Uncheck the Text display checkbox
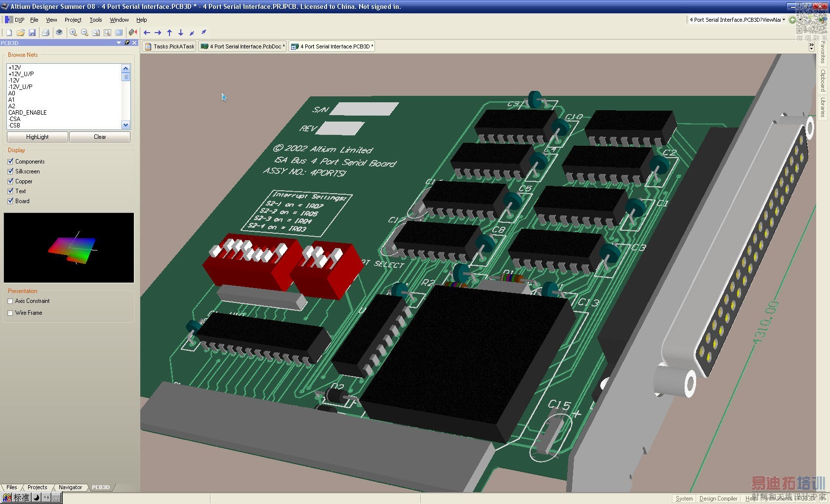This screenshot has width=830, height=504. pyautogui.click(x=10, y=191)
